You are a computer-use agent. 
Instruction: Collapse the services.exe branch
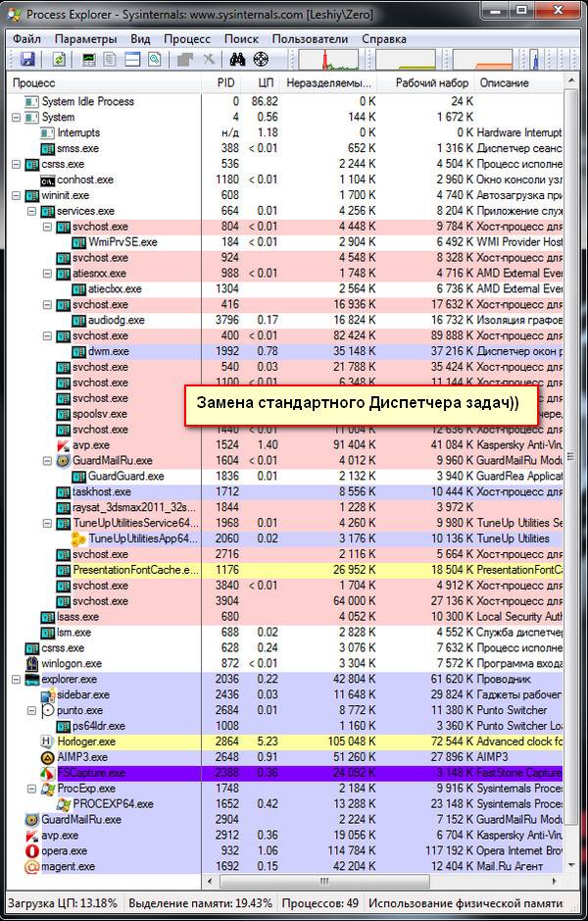32,211
